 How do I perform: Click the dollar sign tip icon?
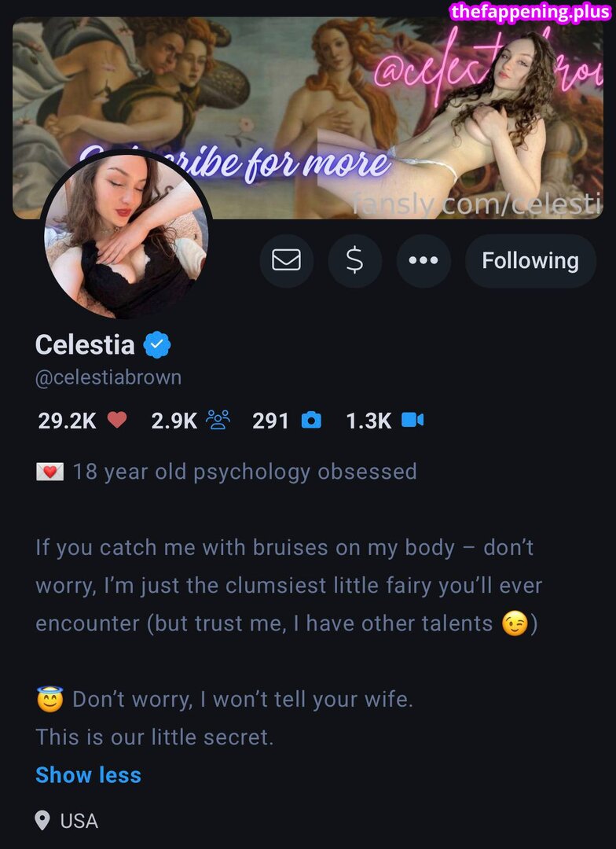click(x=354, y=260)
